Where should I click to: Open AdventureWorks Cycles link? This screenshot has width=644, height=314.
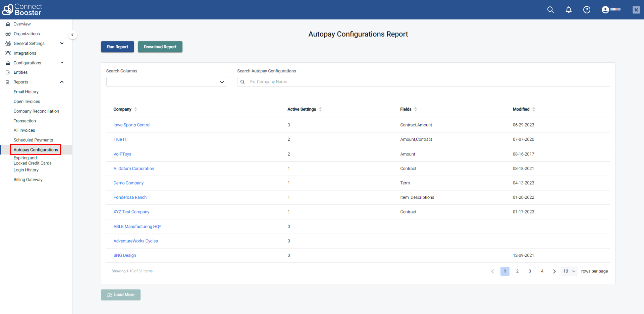tap(136, 241)
